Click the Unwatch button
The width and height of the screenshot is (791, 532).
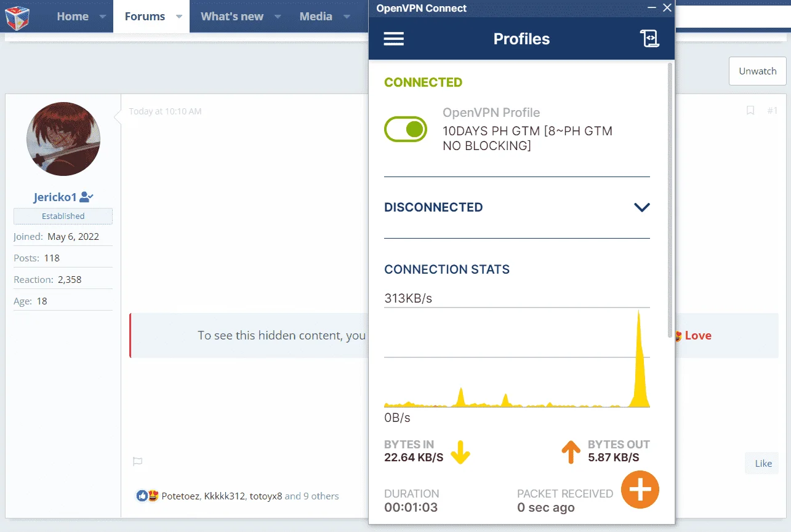pos(758,71)
